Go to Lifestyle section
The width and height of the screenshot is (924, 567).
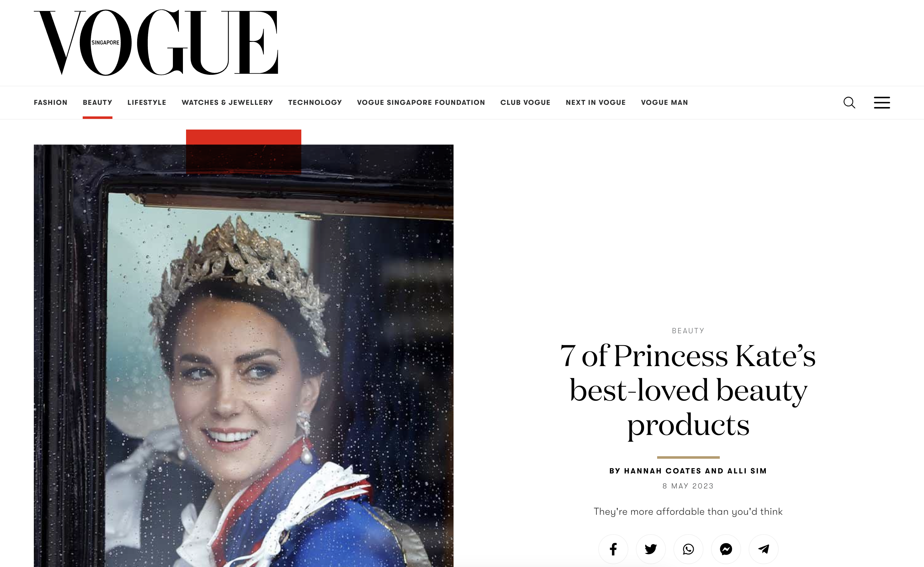pyautogui.click(x=147, y=102)
